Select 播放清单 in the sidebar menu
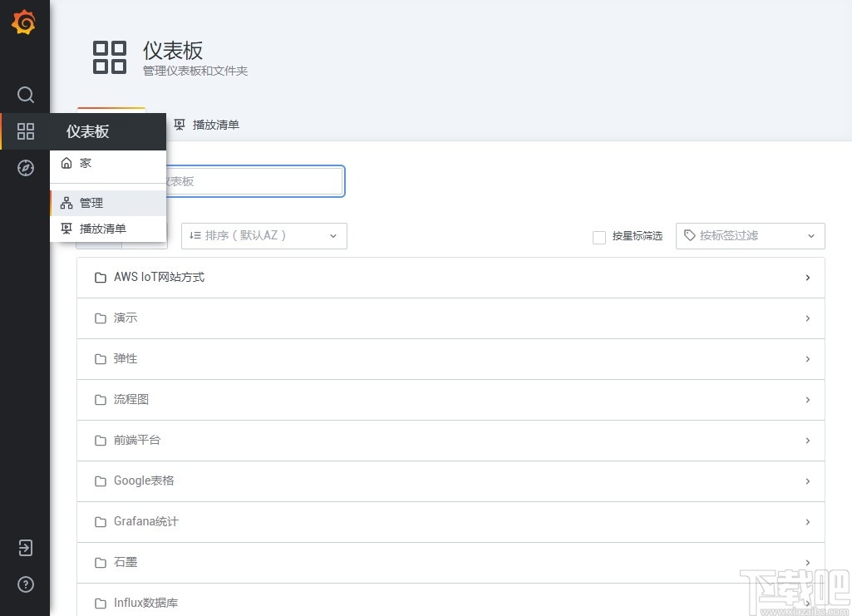The height and width of the screenshot is (616, 852). point(102,228)
